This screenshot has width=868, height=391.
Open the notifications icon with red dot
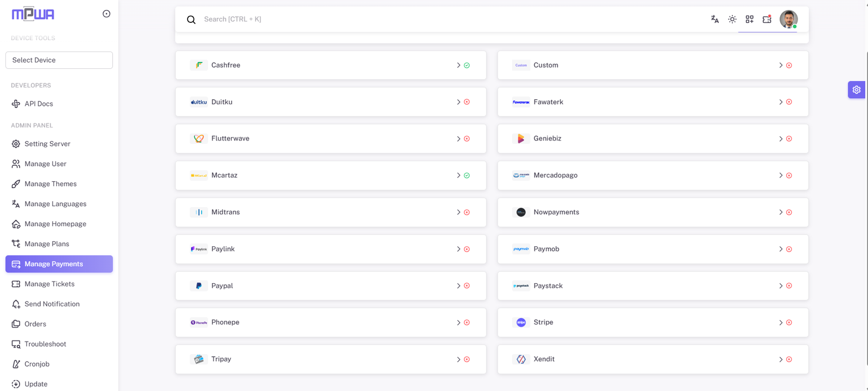767,19
